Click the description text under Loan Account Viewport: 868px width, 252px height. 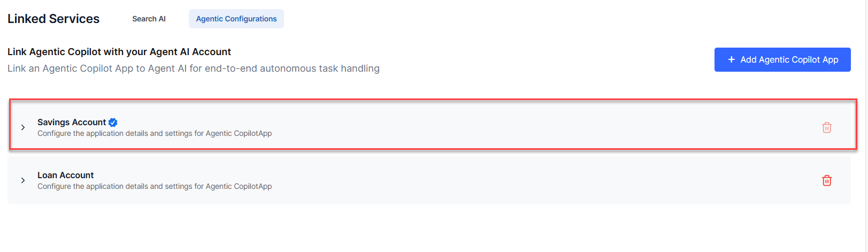(x=155, y=186)
